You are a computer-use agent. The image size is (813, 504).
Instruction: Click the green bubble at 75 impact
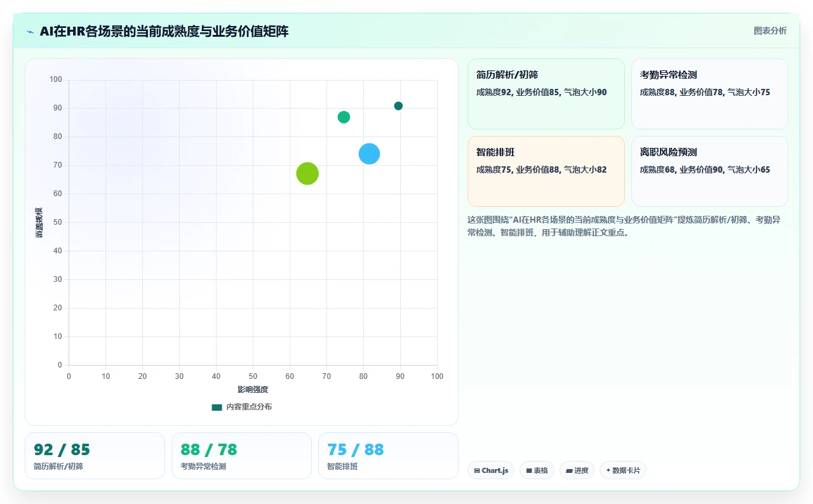pos(344,117)
